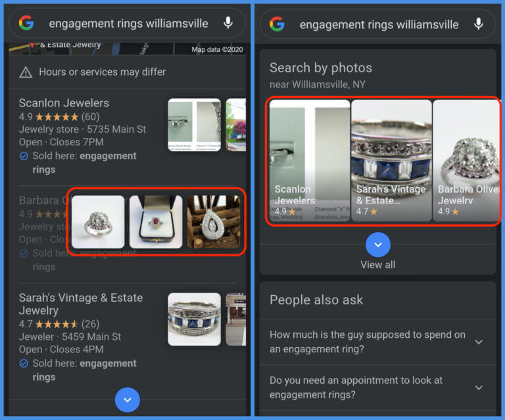Tap the microphone icon in right search bar
505x420 pixels.
[x=479, y=24]
